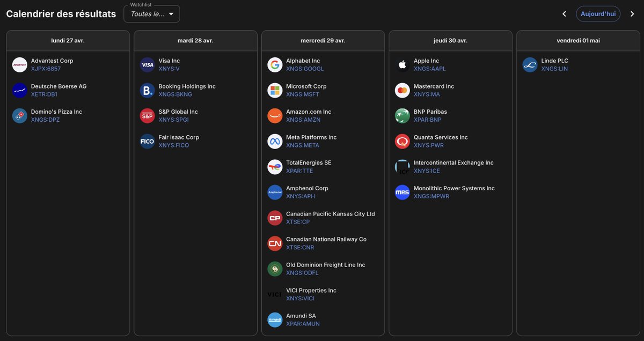The height and width of the screenshot is (341, 644).
Task: Click the Canadian Pacific CP logo icon
Action: 275,218
